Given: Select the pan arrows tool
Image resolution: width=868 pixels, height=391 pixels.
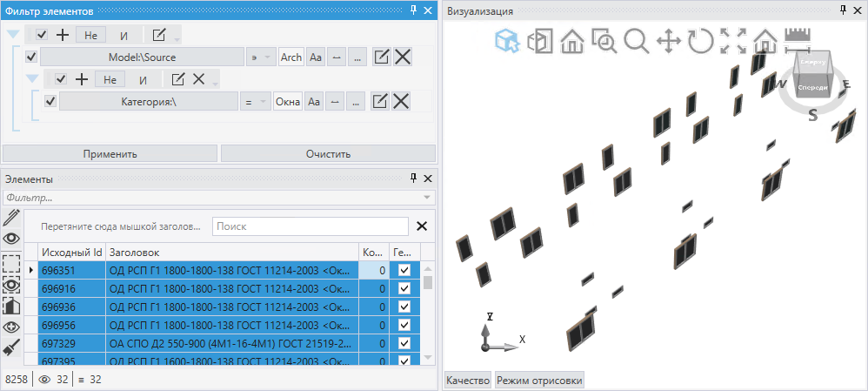Looking at the screenshot, I should pyautogui.click(x=668, y=41).
